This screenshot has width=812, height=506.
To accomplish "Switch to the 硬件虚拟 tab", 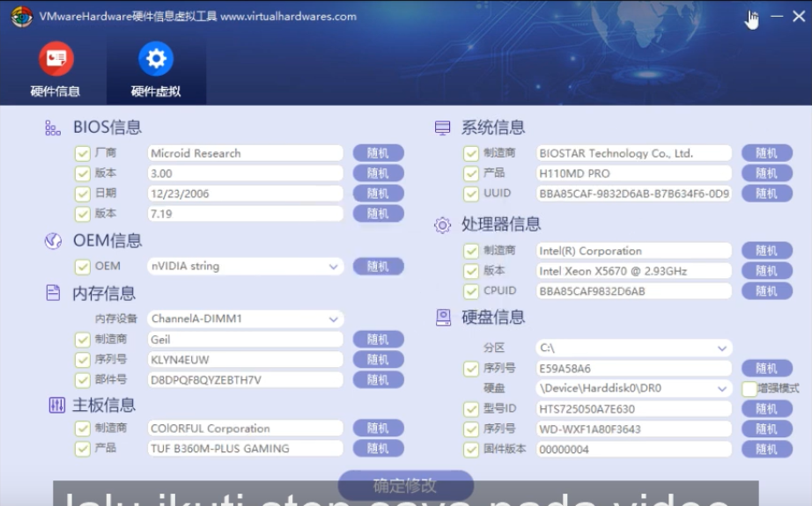I will point(156,70).
